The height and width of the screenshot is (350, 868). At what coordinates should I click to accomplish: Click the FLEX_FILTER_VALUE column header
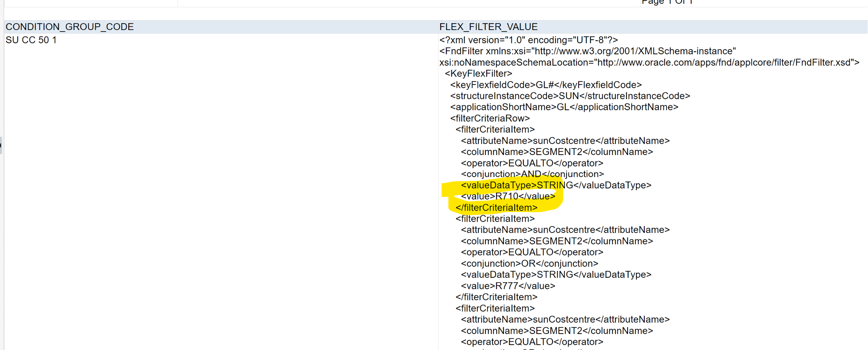click(x=488, y=27)
